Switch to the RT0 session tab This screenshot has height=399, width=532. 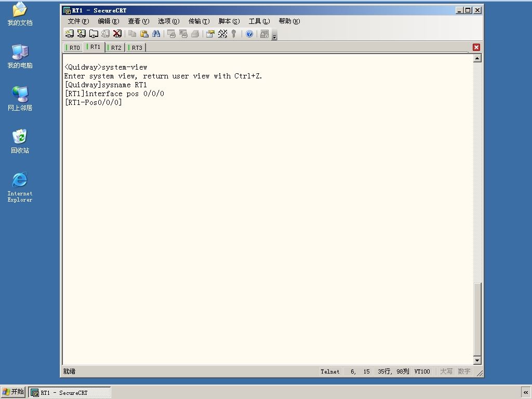click(74, 47)
